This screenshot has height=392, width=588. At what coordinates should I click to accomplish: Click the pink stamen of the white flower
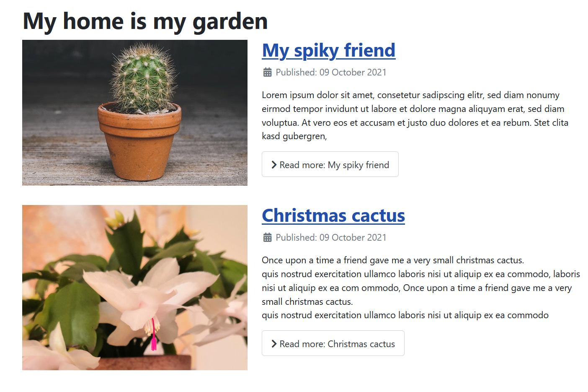[153, 335]
